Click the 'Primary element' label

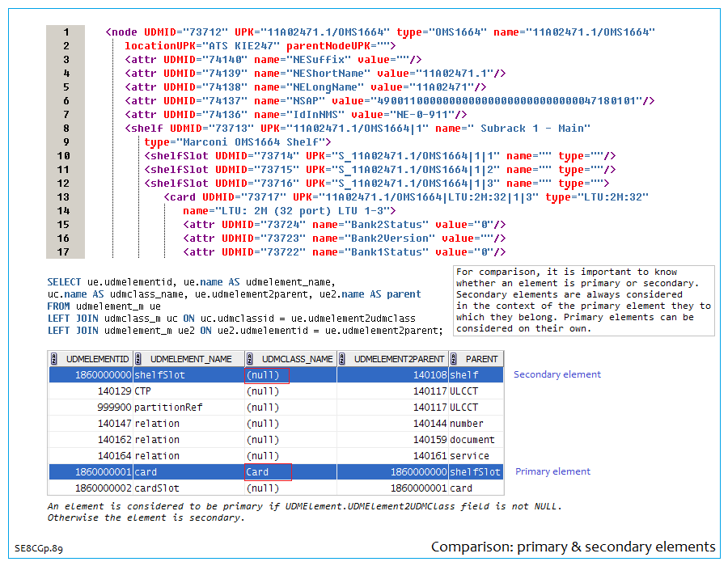552,471
